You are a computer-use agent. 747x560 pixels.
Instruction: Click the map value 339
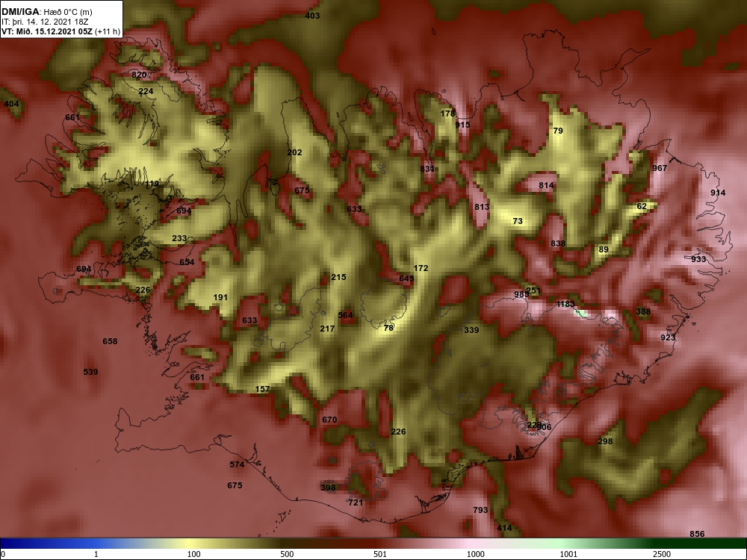(471, 330)
